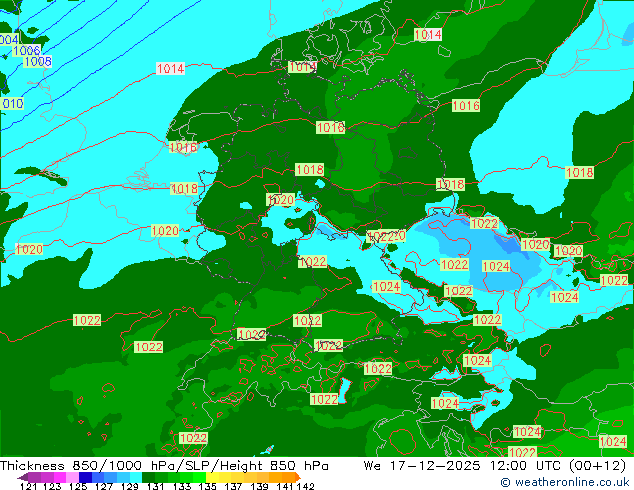Click the legend value '125'
The width and height of the screenshot is (634, 490).
(x=78, y=486)
